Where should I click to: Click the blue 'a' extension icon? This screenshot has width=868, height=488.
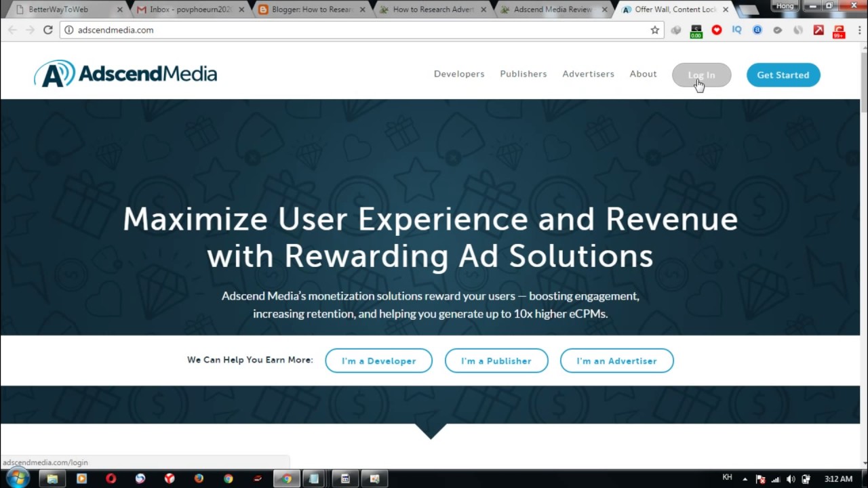tap(757, 30)
